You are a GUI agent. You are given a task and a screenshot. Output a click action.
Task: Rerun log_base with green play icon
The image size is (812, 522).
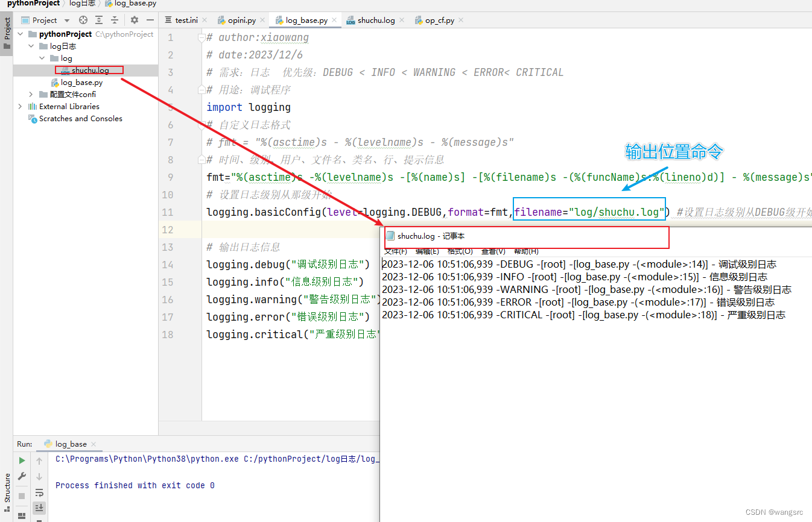pyautogui.click(x=22, y=461)
